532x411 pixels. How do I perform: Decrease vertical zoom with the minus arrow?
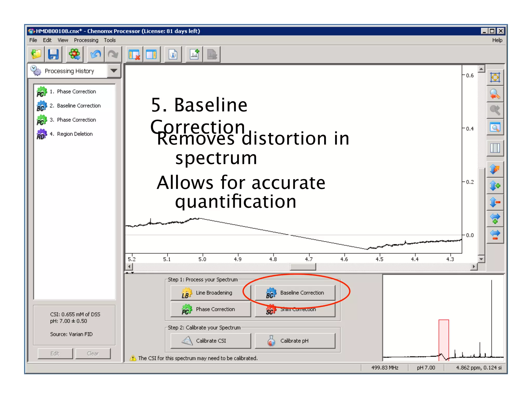tap(495, 202)
